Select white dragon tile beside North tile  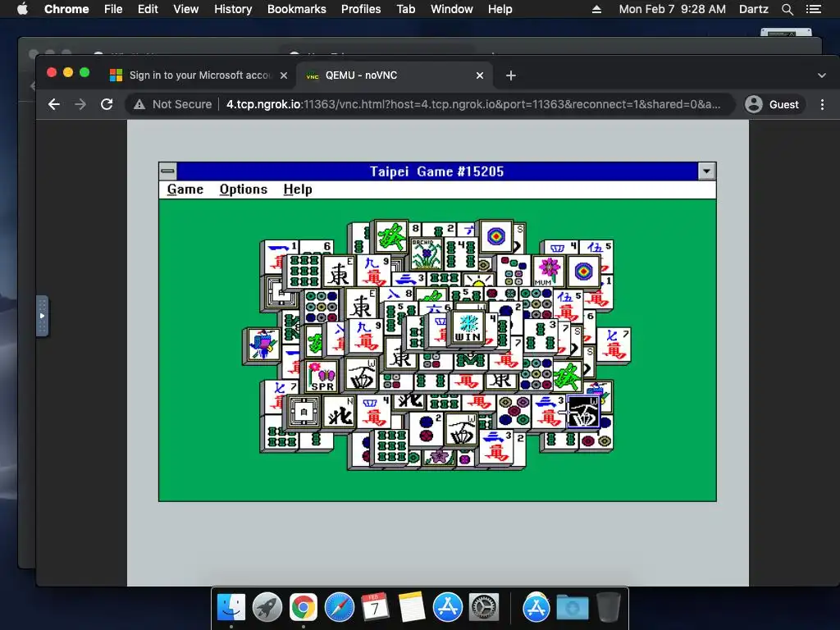304,412
